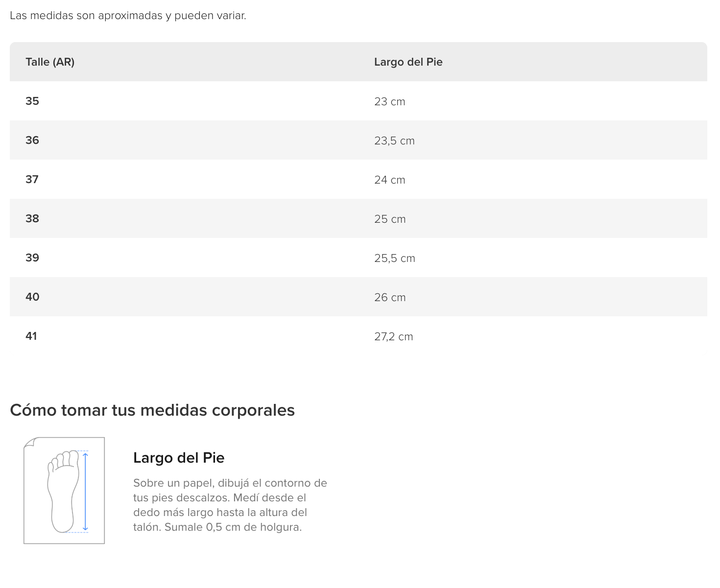Click the 25,5 cm measurement cell

point(395,258)
